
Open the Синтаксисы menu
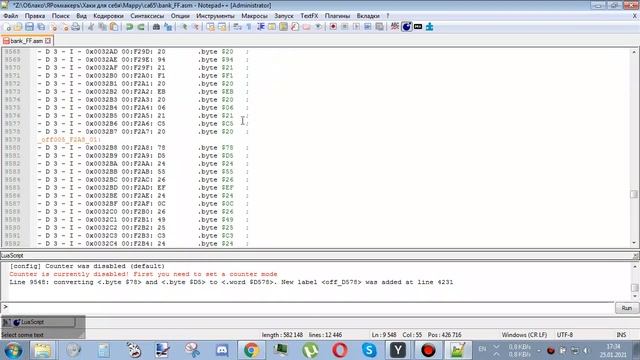pos(147,16)
